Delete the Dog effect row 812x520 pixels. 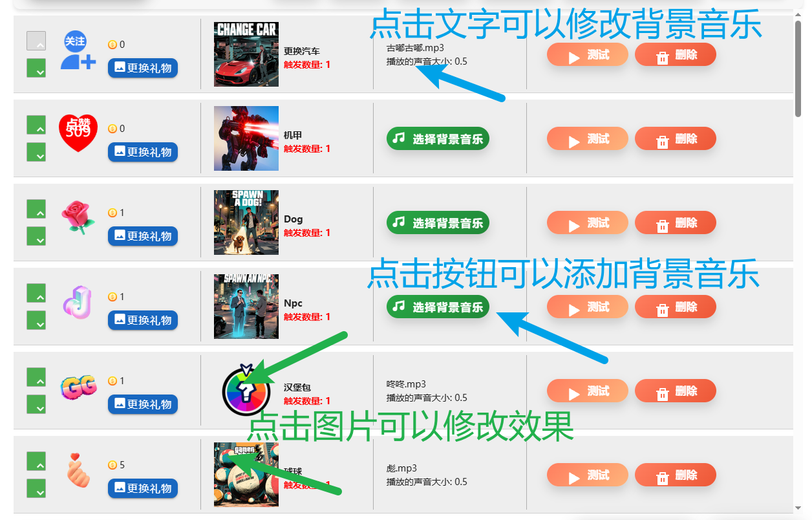(676, 222)
